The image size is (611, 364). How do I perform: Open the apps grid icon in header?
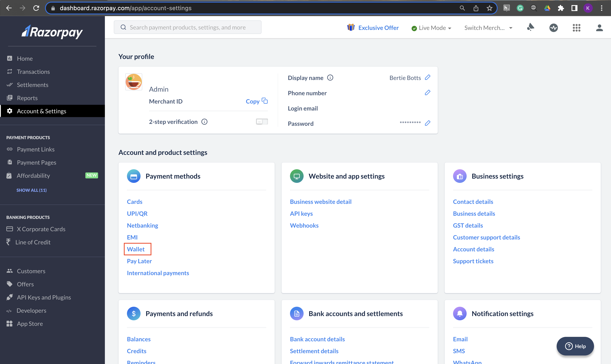click(576, 28)
